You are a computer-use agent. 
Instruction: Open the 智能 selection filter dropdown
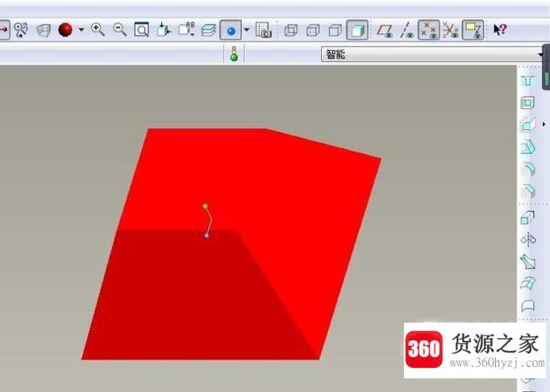pyautogui.click(x=432, y=54)
